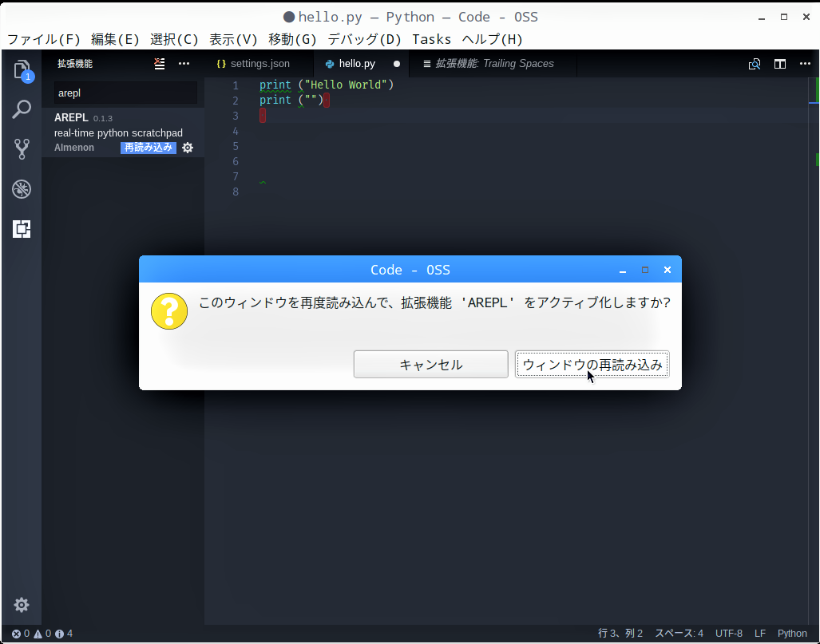Open the Tasks menu
The image size is (820, 644).
point(431,39)
